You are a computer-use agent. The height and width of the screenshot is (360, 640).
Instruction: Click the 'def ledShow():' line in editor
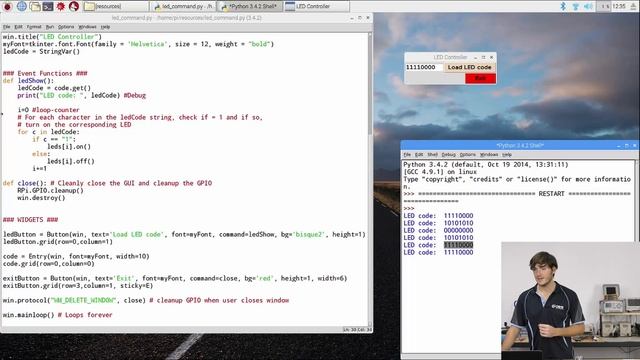(x=28, y=81)
